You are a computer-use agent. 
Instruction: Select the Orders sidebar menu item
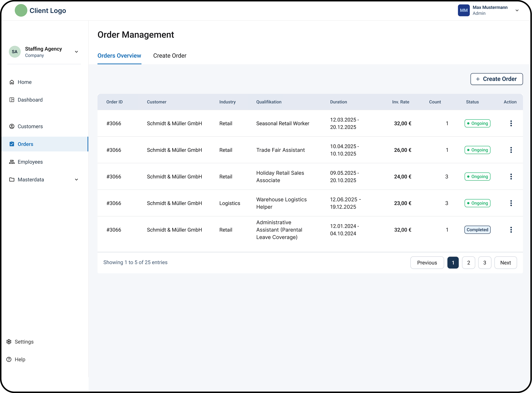point(45,144)
